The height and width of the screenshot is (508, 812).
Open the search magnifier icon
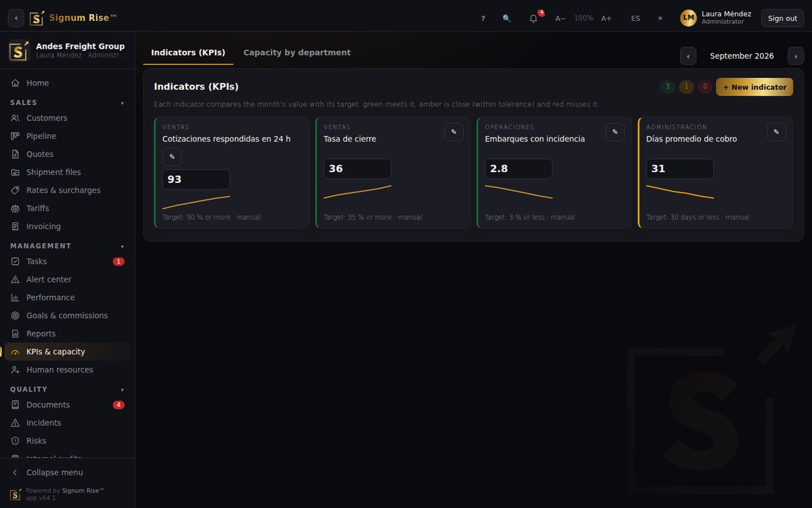coord(507,18)
